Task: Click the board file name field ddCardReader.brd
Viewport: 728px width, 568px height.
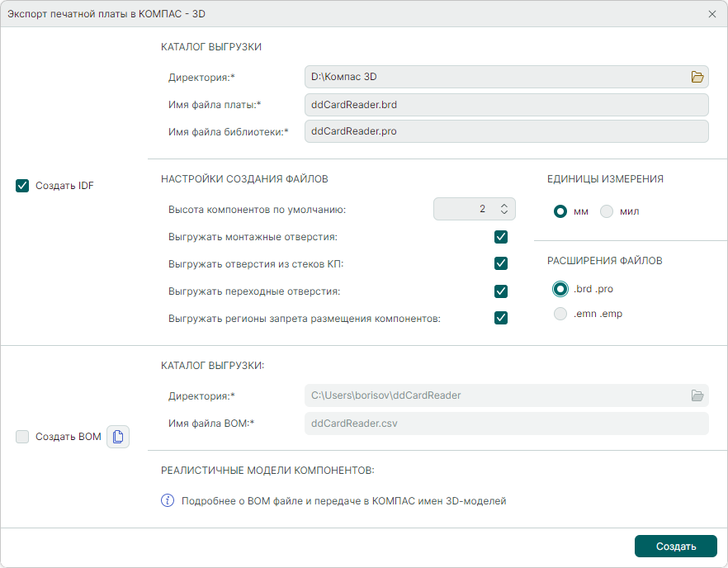Action: point(506,105)
